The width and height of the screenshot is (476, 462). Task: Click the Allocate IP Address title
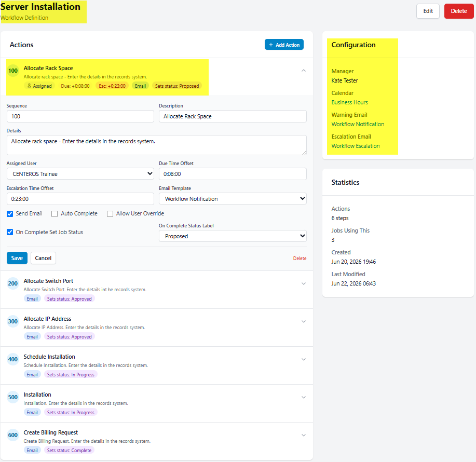click(x=47, y=319)
